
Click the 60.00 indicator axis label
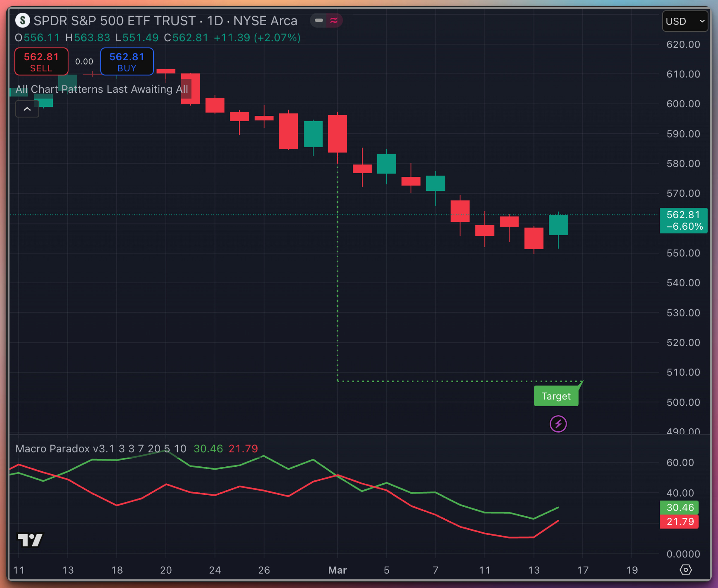(680, 462)
